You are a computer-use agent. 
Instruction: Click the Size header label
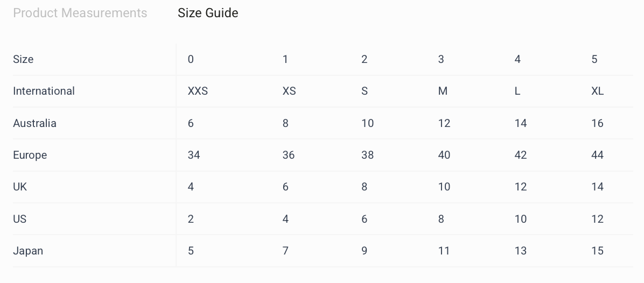click(x=23, y=59)
